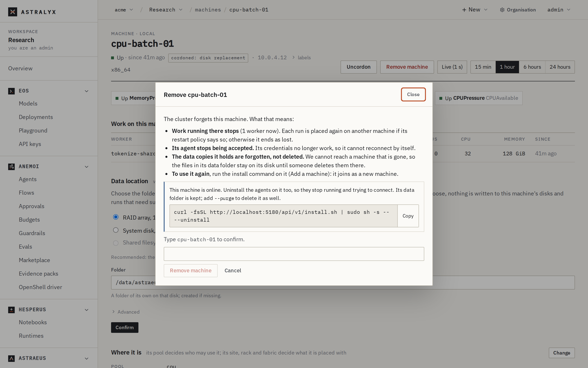Open the Research workspace dropdown in breadcrumb
This screenshot has width=588, height=368.
166,10
